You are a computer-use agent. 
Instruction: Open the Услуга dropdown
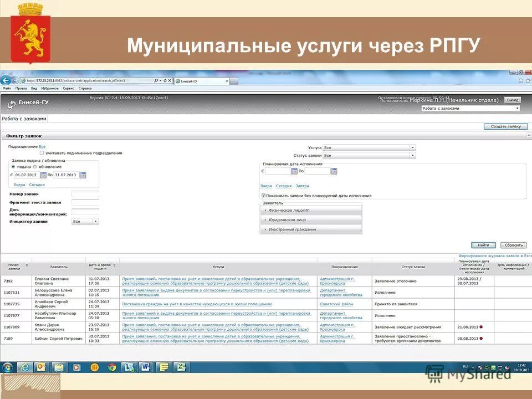point(412,147)
